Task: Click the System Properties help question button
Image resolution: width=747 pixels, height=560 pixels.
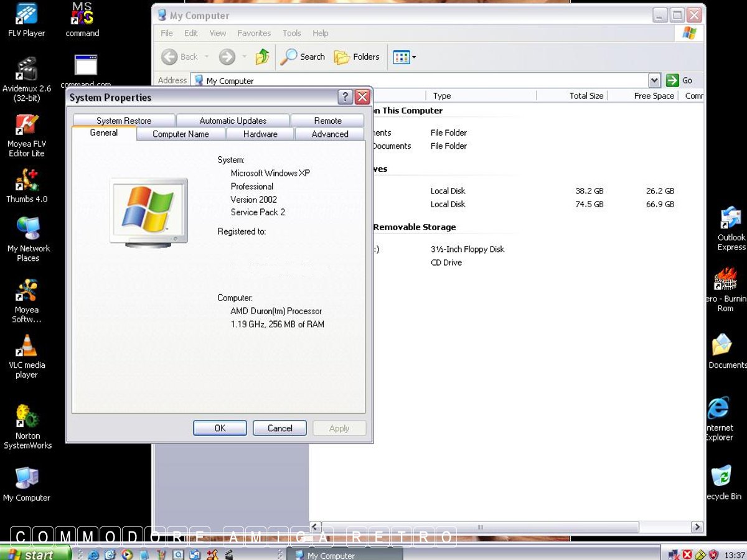Action: point(345,97)
